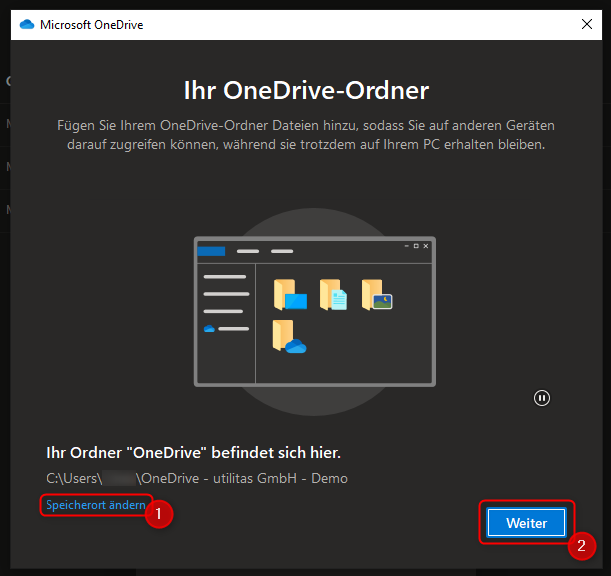Click the small cloud in illustration sidebar
The width and height of the screenshot is (611, 576).
tap(209, 329)
